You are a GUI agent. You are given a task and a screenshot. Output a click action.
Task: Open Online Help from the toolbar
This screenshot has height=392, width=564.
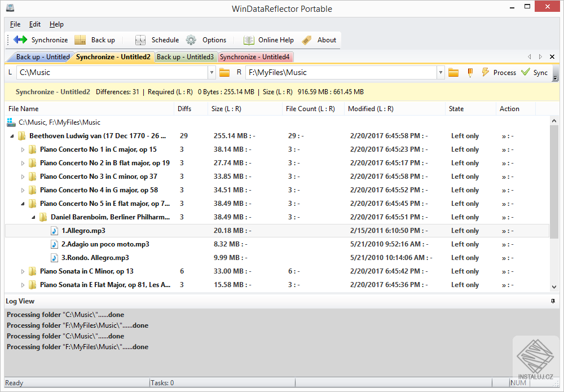(249, 40)
